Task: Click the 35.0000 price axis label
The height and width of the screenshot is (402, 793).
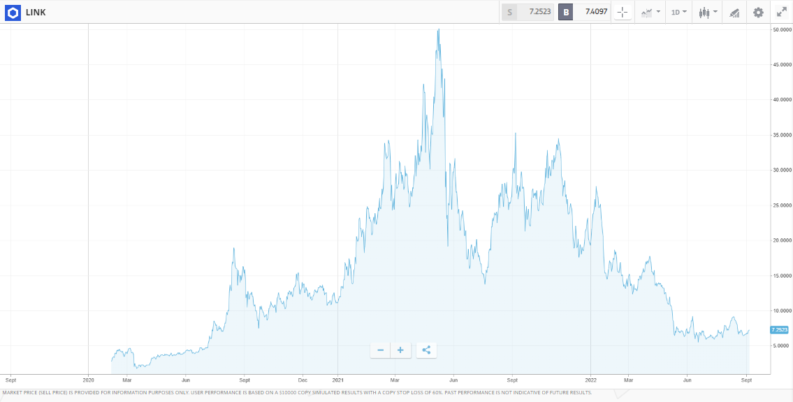Action: click(780, 135)
